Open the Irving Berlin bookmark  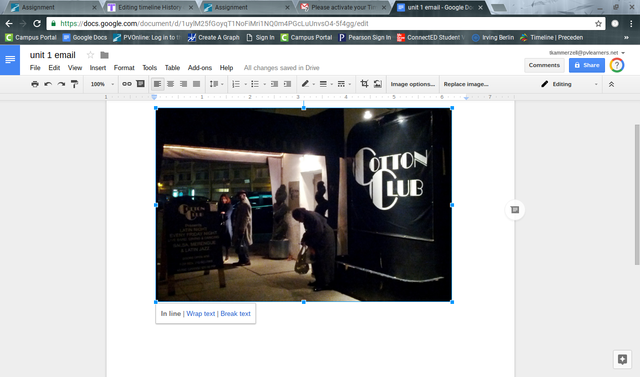pos(493,38)
